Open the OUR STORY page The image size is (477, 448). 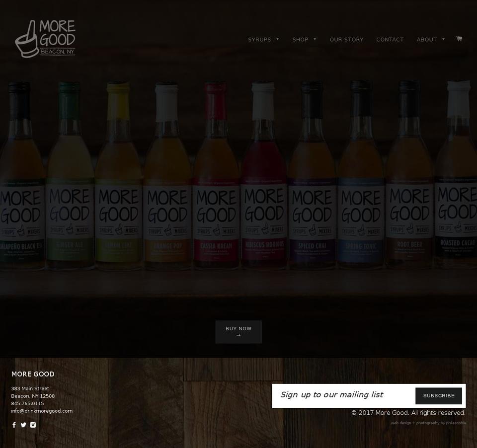(346, 39)
